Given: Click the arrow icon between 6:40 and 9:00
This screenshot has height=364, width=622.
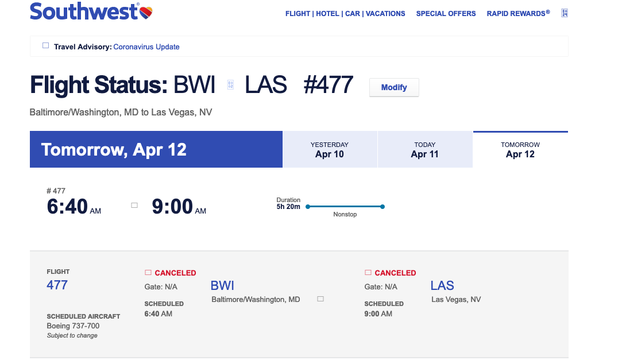Looking at the screenshot, I should point(134,205).
